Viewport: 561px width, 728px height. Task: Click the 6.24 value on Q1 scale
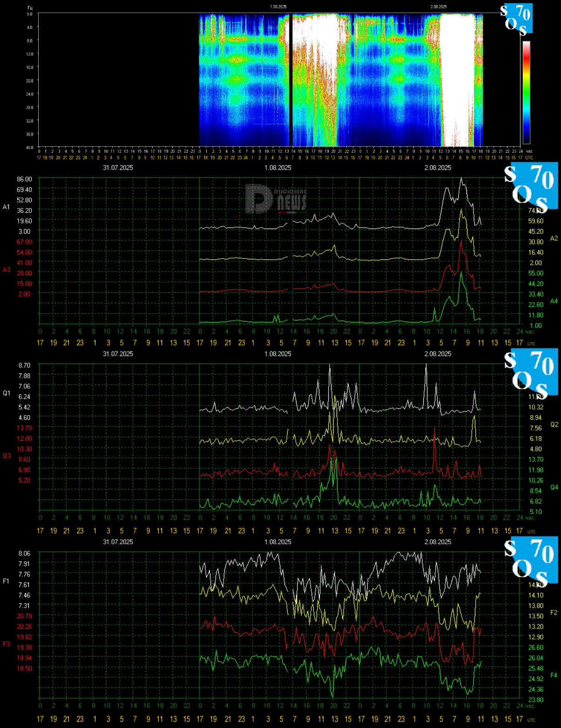pyautogui.click(x=25, y=397)
